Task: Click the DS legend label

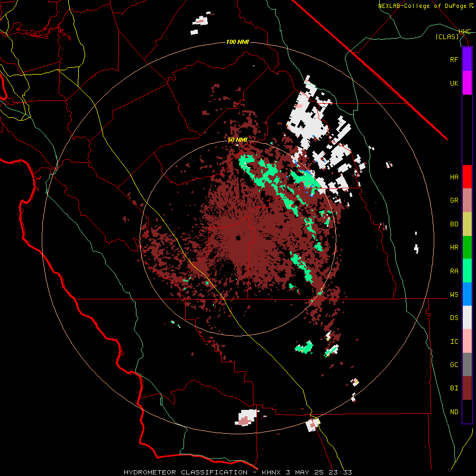Action: (x=454, y=318)
